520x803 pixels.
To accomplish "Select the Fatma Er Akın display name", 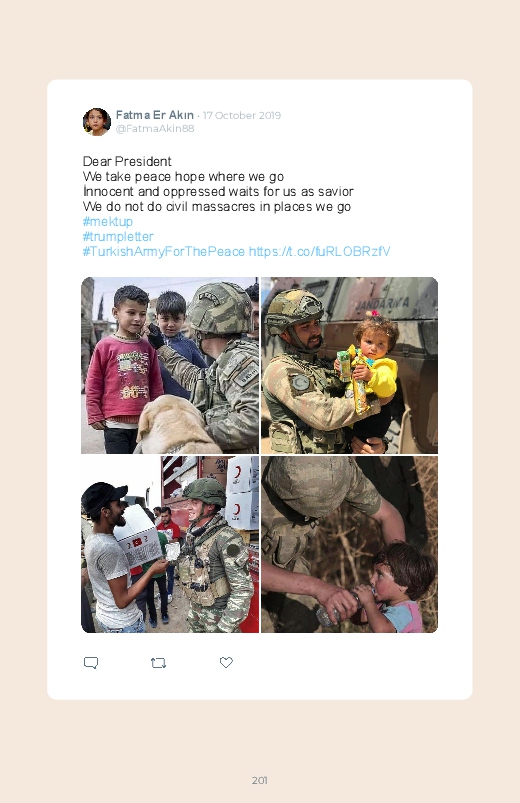I will point(155,115).
